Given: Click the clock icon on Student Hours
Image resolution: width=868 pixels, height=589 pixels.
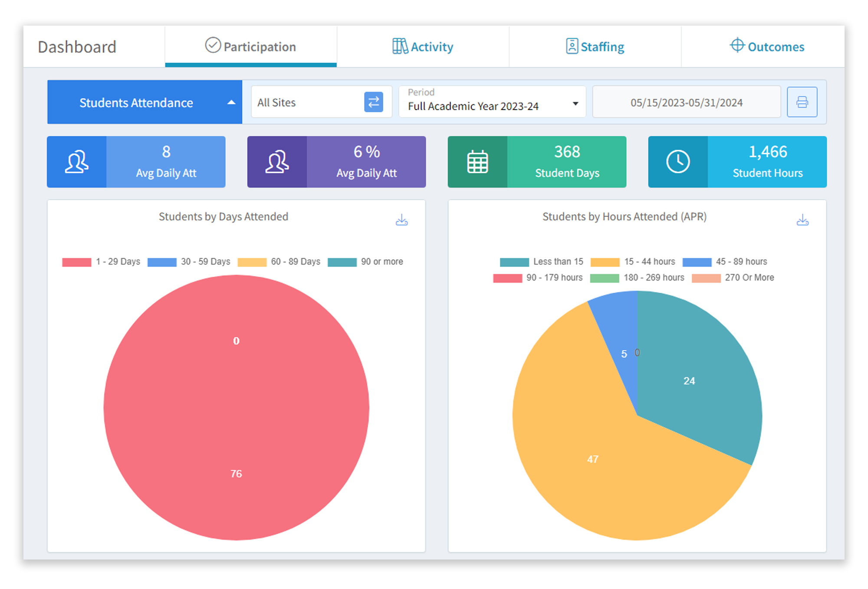Looking at the screenshot, I should point(677,162).
